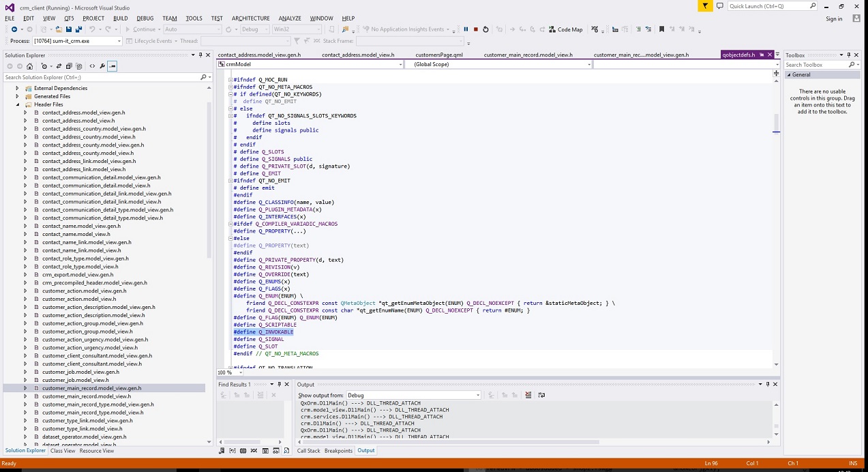Click Home icon in Solution Explorer toolbar

(x=29, y=66)
